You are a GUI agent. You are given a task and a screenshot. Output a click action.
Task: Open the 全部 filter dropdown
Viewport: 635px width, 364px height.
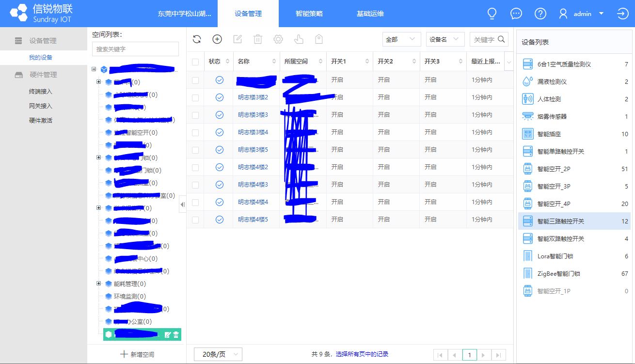(x=401, y=39)
